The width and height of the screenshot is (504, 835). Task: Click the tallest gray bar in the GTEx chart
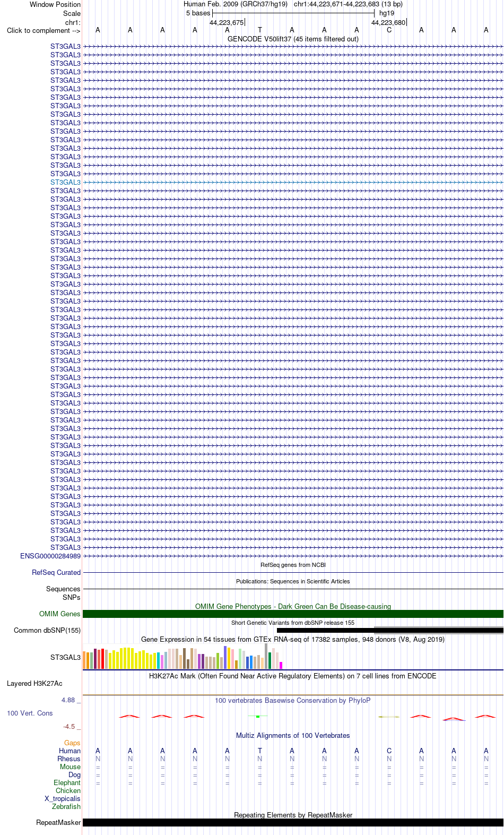click(266, 656)
